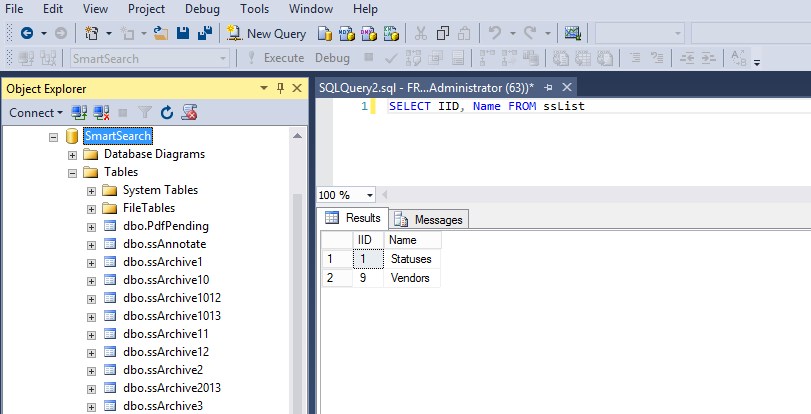811x414 pixels.
Task: Click the Save All multi-disk icon
Action: (x=205, y=33)
